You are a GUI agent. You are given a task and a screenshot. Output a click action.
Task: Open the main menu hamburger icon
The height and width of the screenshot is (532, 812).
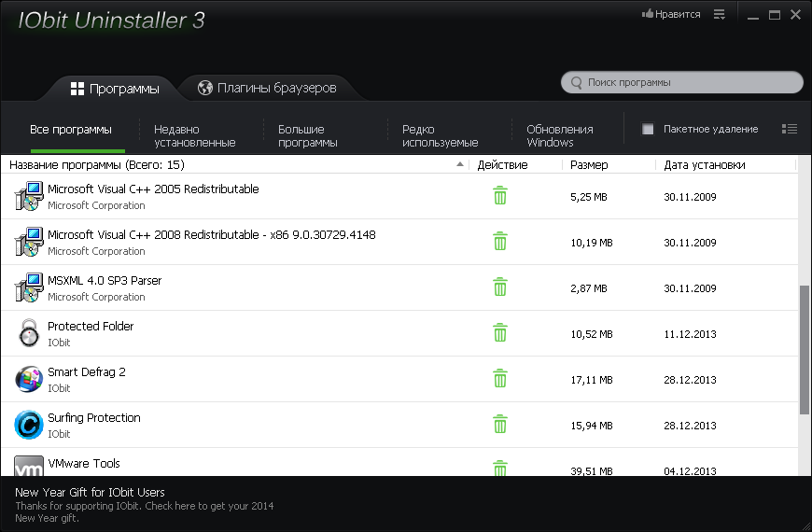click(x=720, y=15)
